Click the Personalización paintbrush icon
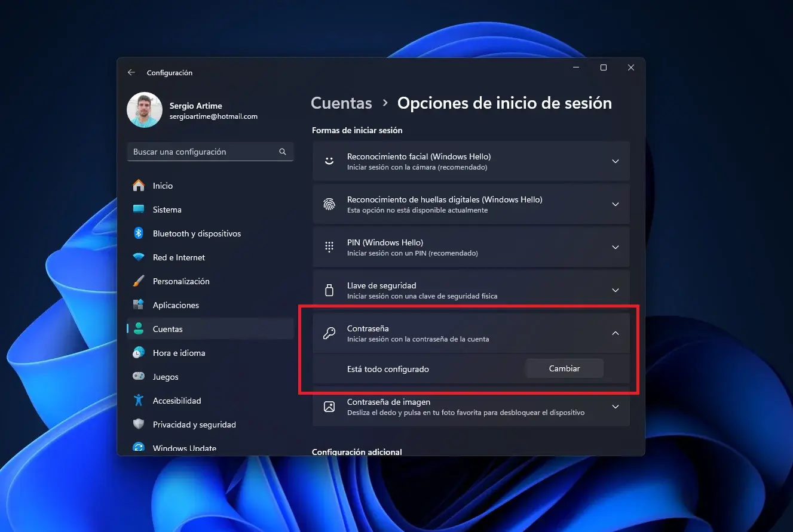The width and height of the screenshot is (793, 532). tap(139, 281)
